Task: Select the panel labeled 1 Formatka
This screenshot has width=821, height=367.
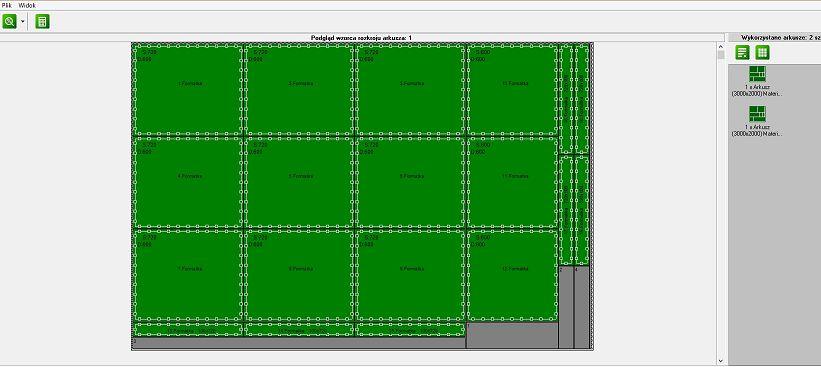Action: click(x=187, y=90)
